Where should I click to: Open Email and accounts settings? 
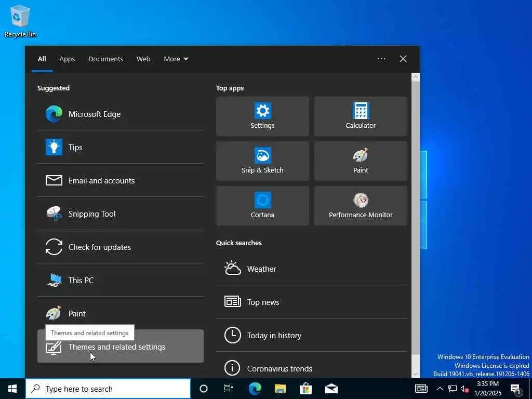pos(121,180)
